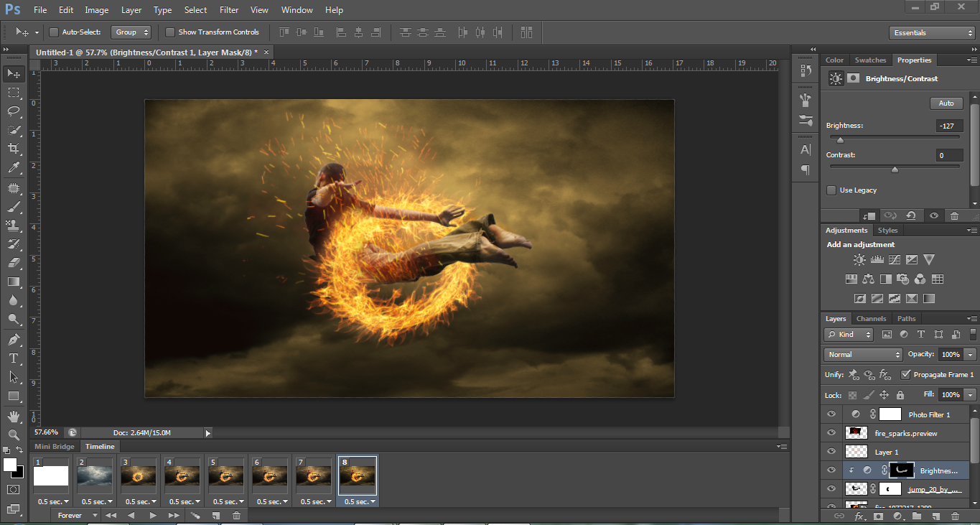Select the Quick Selection tool
The width and height of the screenshot is (980, 525).
[x=14, y=130]
